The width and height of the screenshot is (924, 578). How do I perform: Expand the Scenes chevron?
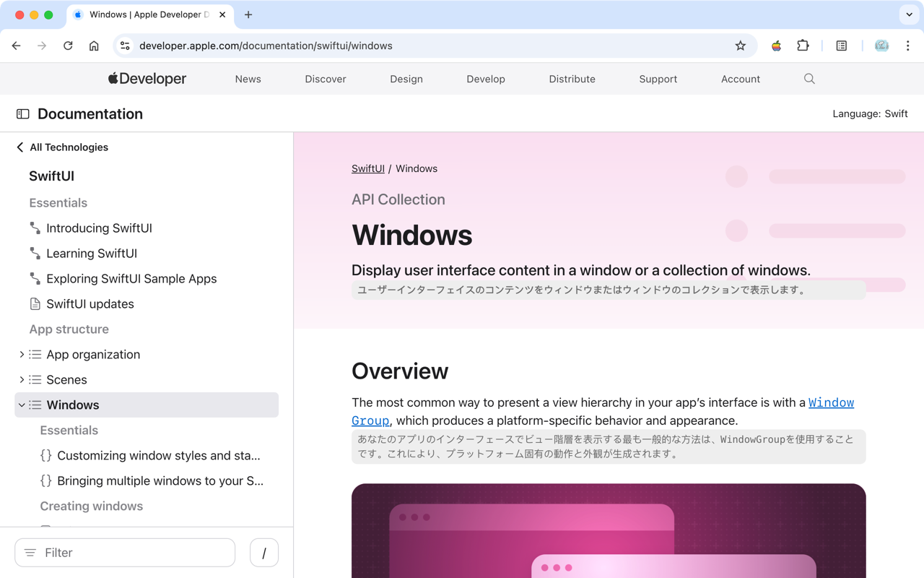(21, 380)
